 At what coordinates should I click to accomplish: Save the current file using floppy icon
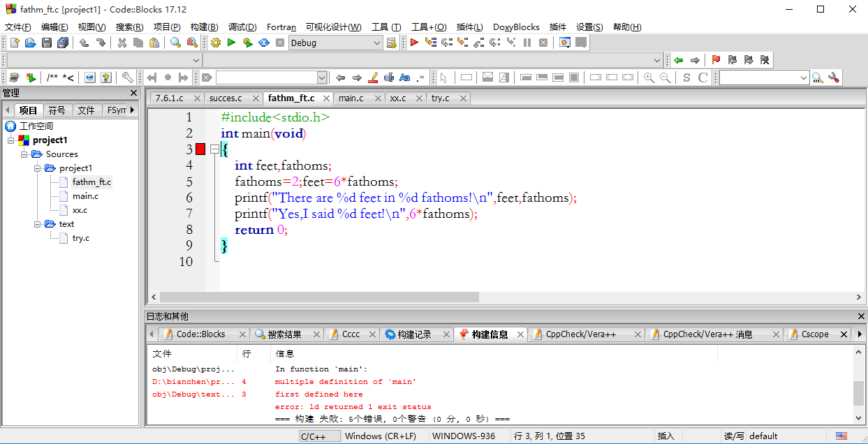[x=47, y=43]
